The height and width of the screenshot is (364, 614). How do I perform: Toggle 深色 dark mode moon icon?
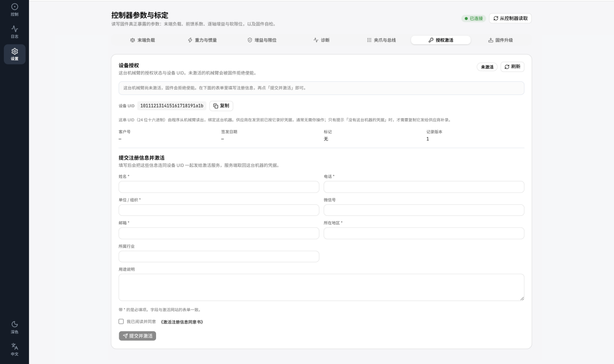click(x=15, y=327)
